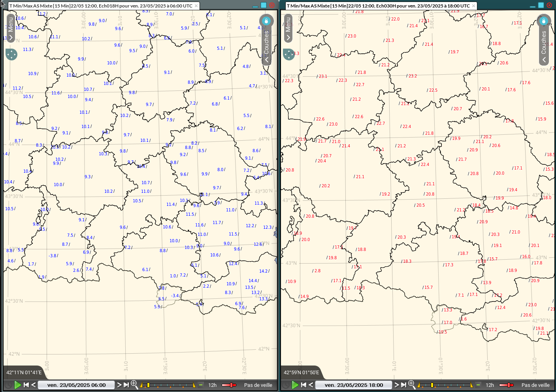Select the Ech030H 18:00 UTC map tab
Screen dimensions: 556x392
pos(378,6)
